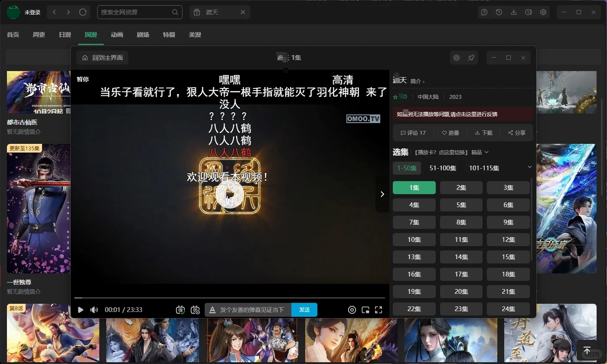This screenshot has height=364, width=607.
Task: Open the 评论 17 comments section
Action: pyautogui.click(x=413, y=133)
